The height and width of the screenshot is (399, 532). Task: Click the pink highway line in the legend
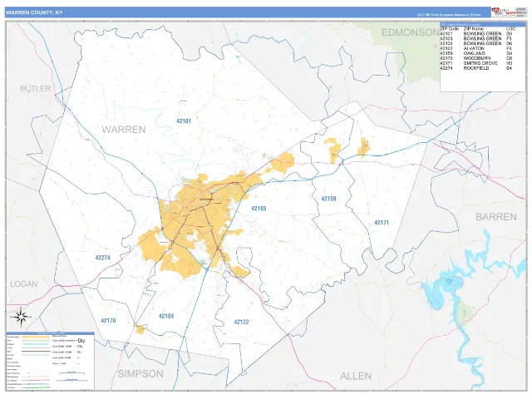36,381
